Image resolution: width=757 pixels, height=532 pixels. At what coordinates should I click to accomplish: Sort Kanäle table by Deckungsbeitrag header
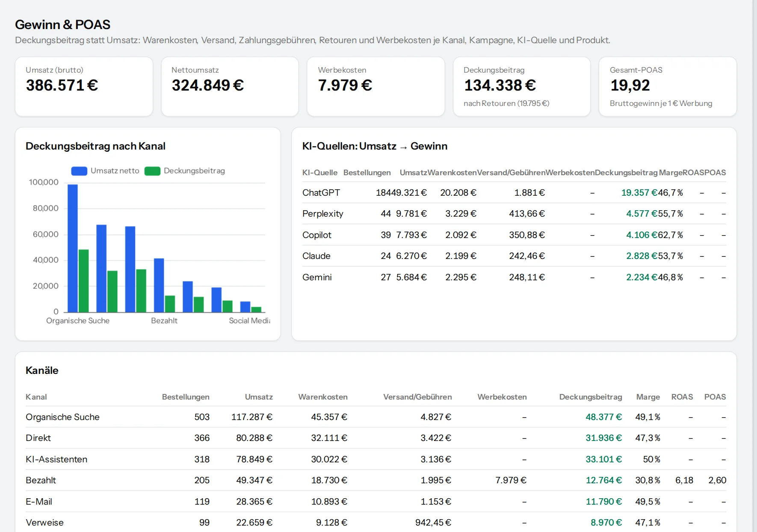(591, 397)
